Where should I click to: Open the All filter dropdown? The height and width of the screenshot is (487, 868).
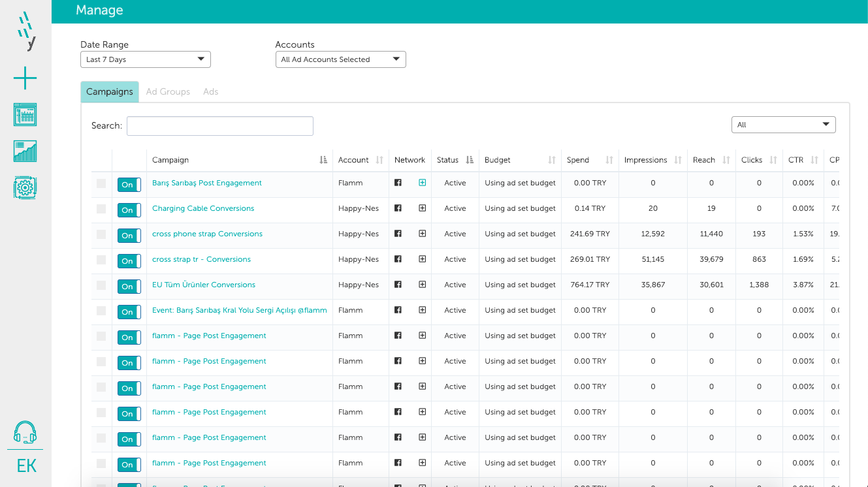783,125
